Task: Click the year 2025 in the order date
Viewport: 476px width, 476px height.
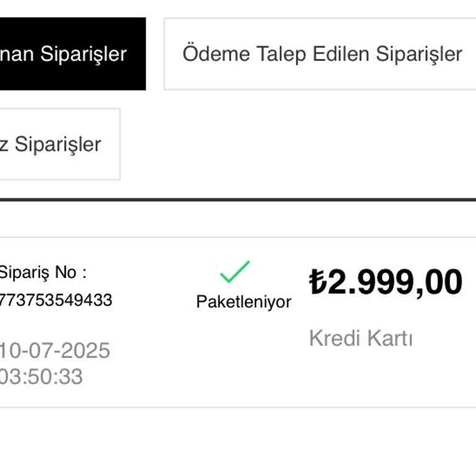Action: click(84, 351)
